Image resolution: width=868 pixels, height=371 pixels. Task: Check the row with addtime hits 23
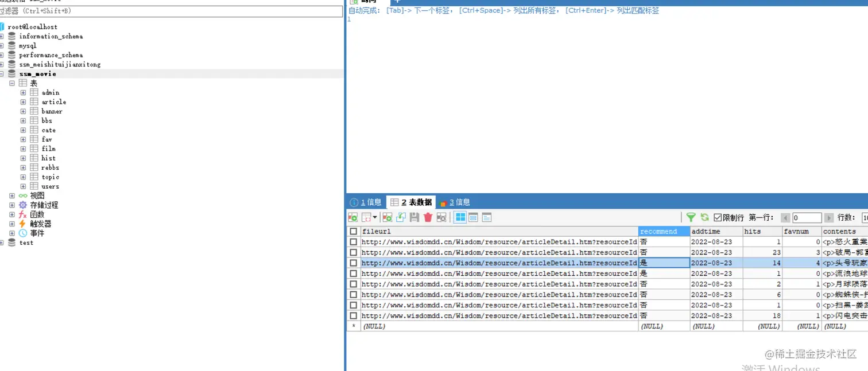354,252
